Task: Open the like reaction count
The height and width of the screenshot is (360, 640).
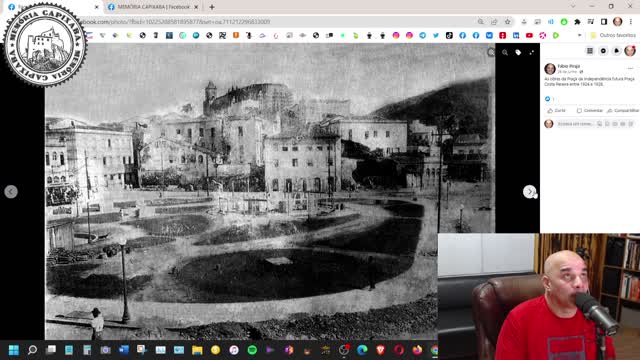Action: click(550, 99)
